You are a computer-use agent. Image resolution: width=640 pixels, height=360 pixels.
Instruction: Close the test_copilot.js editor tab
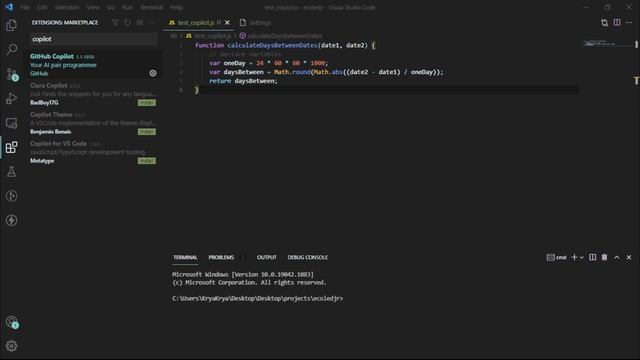pos(227,22)
